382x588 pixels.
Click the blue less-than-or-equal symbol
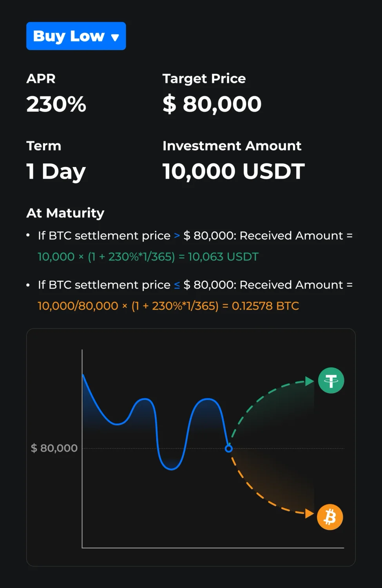point(177,285)
